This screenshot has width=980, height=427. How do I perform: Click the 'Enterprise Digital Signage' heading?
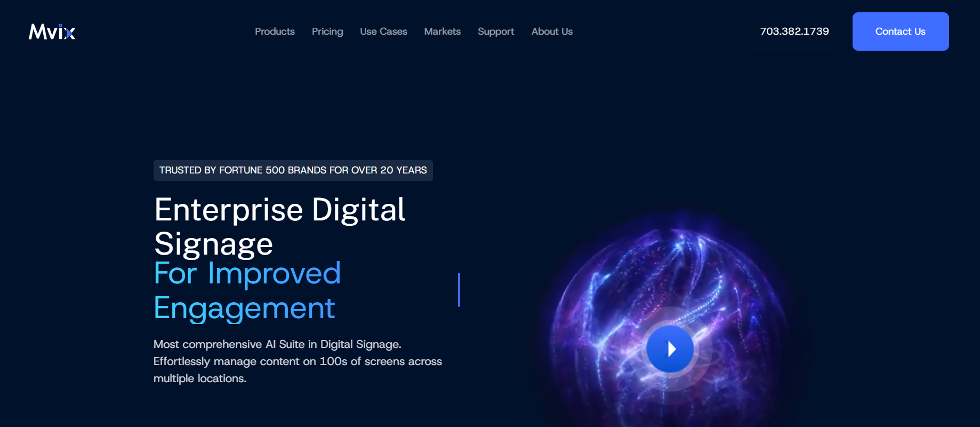point(280,226)
